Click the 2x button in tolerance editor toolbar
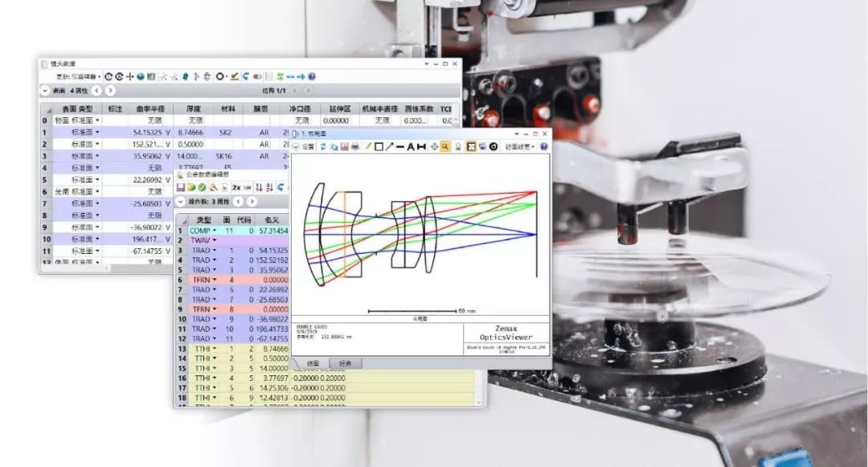 click(235, 187)
